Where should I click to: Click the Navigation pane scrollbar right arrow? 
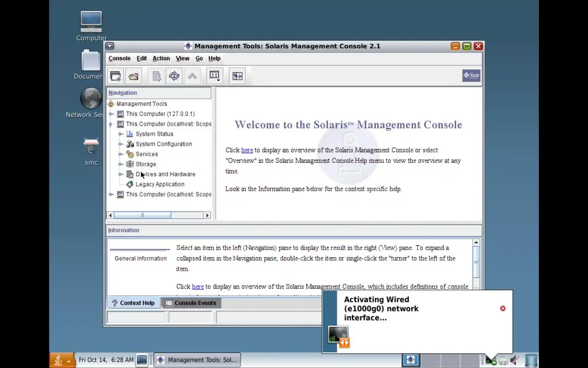point(207,215)
